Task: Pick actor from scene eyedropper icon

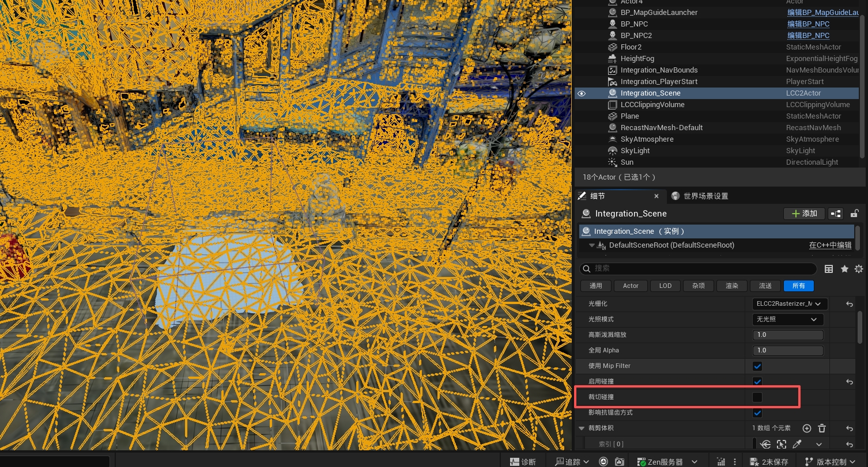Action: tap(798, 444)
